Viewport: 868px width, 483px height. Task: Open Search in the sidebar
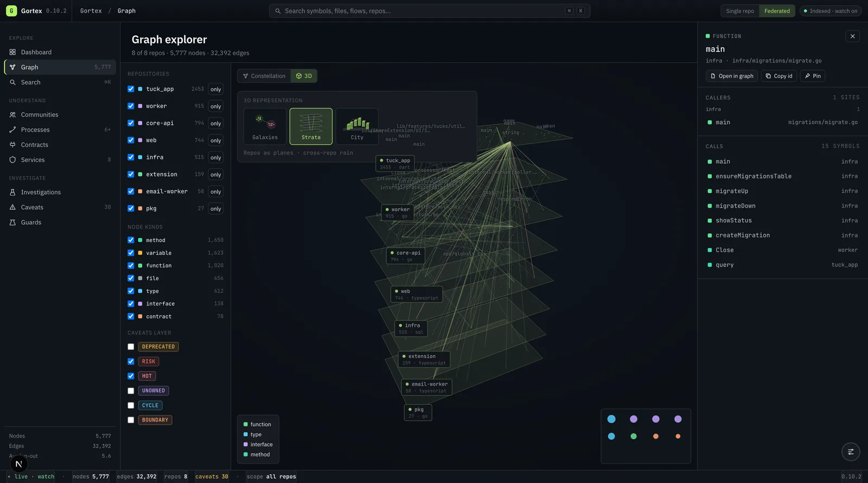click(60, 82)
